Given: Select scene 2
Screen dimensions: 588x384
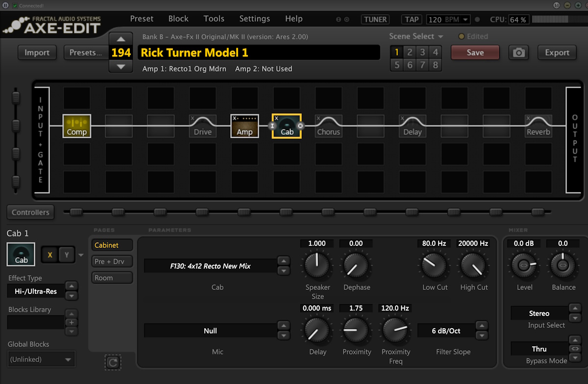Looking at the screenshot, I should [410, 52].
